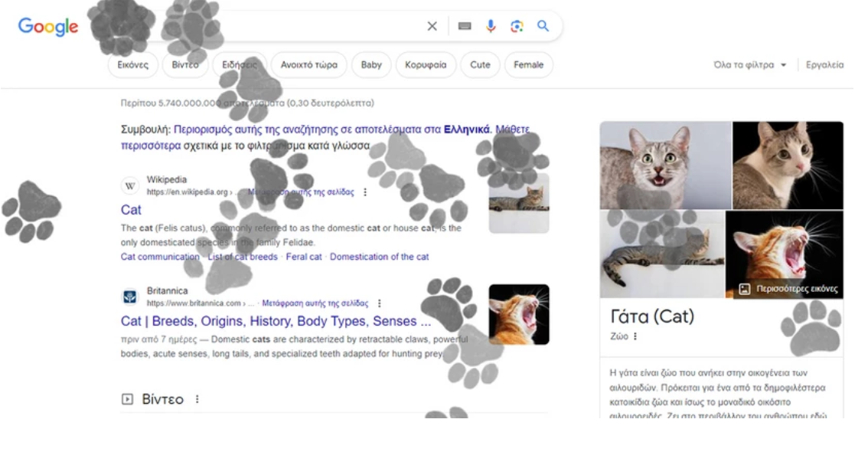Image resolution: width=868 pixels, height=452 pixels.
Task: Translate the Wikipedia result page
Action: point(301,192)
